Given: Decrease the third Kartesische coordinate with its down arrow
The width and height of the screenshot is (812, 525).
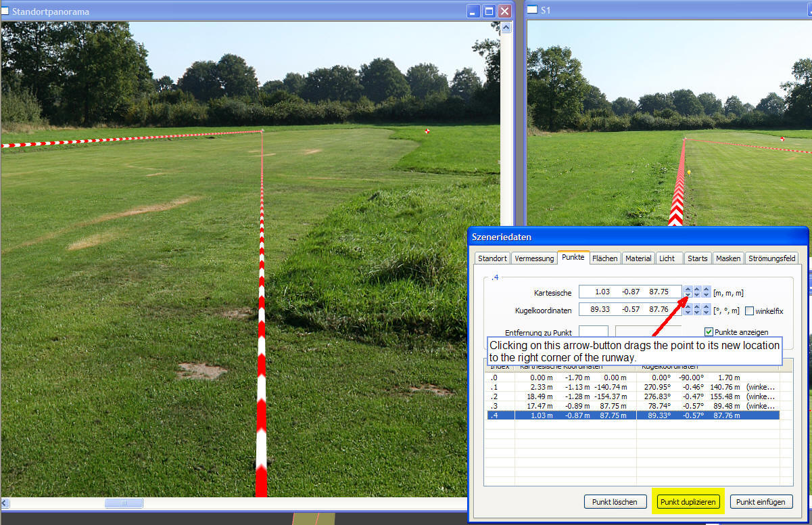Looking at the screenshot, I should pos(707,295).
